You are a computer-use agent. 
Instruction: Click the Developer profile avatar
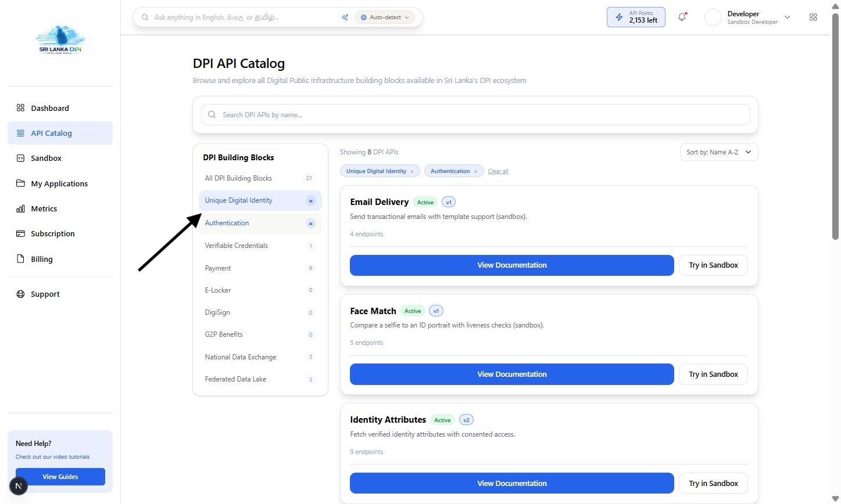click(713, 17)
